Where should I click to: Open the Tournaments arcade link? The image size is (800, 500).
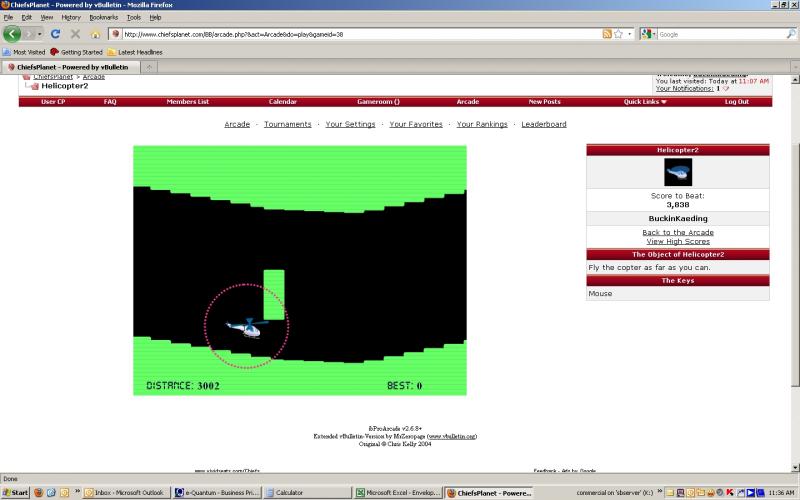click(288, 124)
